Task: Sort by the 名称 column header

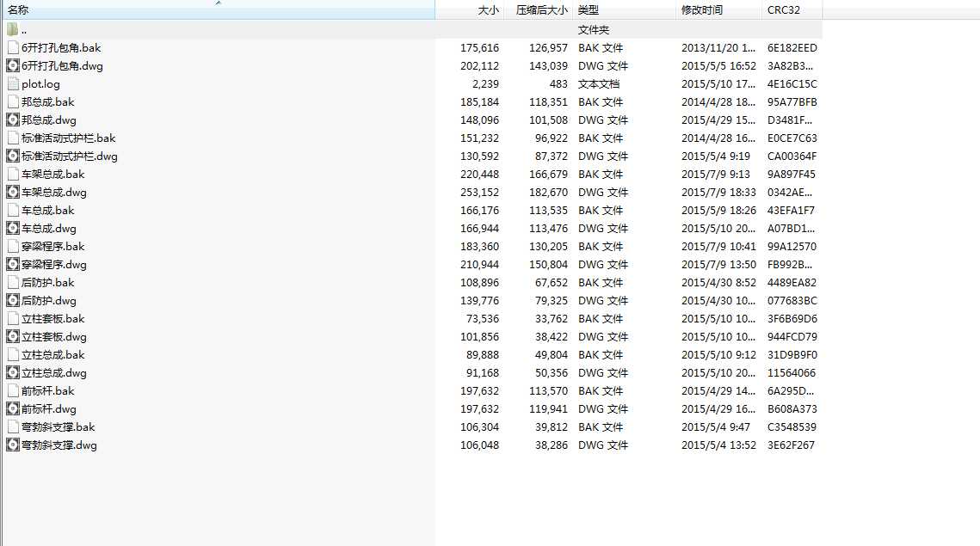Action: pyautogui.click(x=219, y=10)
